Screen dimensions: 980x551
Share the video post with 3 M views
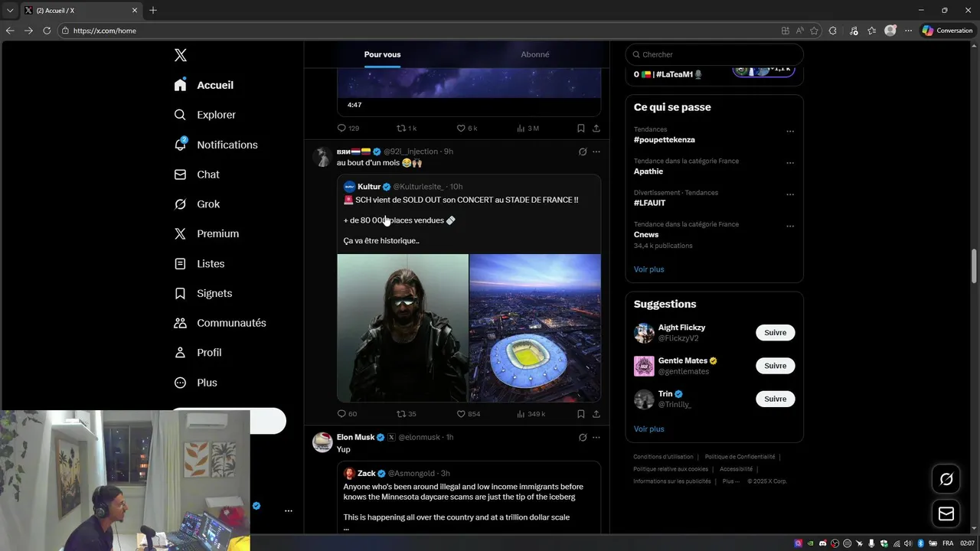pos(596,129)
